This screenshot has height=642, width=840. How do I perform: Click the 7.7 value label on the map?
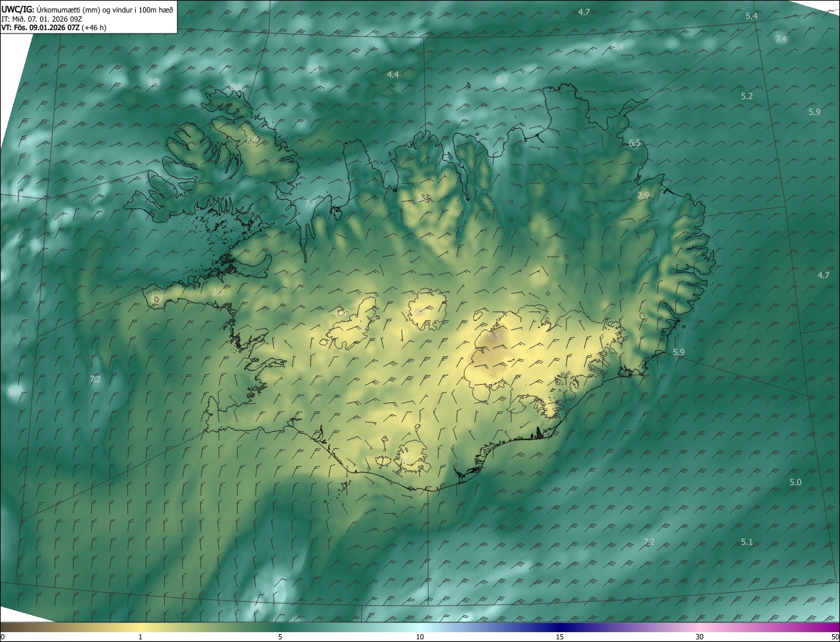(x=310, y=203)
